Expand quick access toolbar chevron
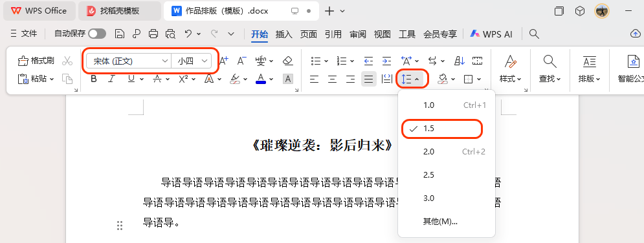The width and height of the screenshot is (644, 243). click(x=231, y=34)
